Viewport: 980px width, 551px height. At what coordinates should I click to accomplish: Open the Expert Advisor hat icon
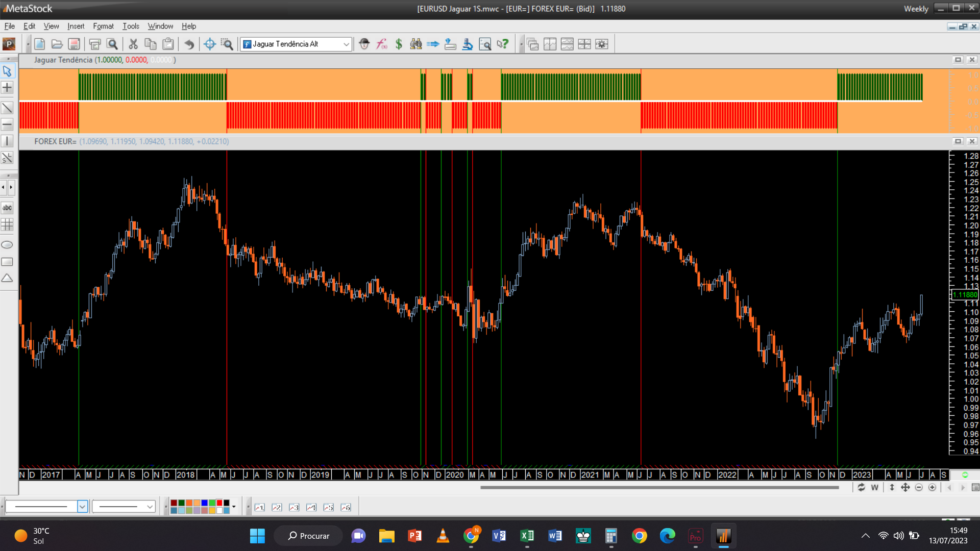pyautogui.click(x=364, y=44)
